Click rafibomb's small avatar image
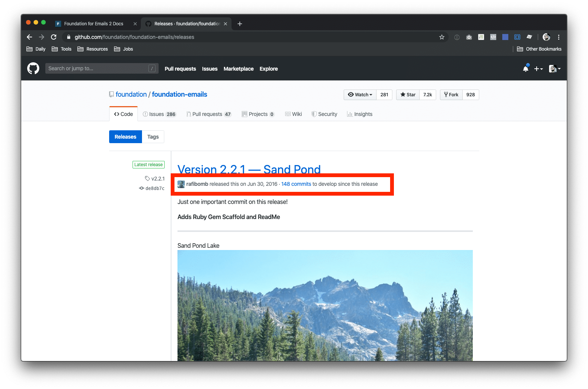The width and height of the screenshot is (588, 389). pyautogui.click(x=181, y=184)
